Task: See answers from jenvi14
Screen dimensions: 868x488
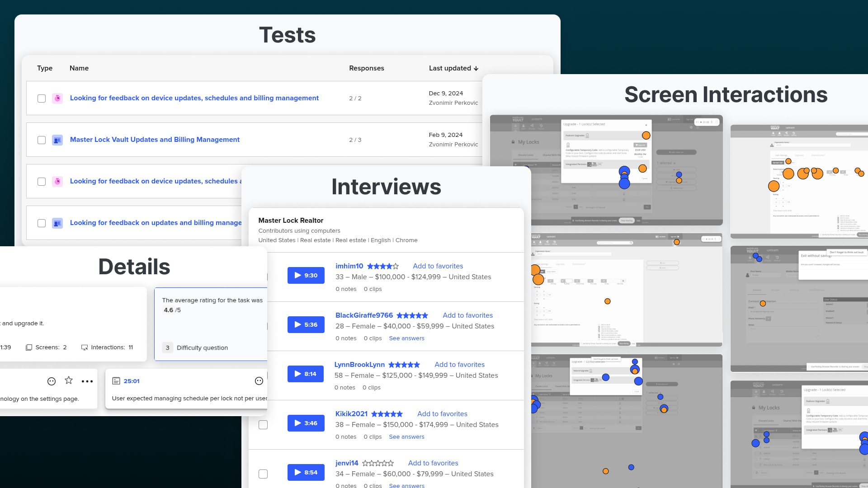Action: point(407,486)
